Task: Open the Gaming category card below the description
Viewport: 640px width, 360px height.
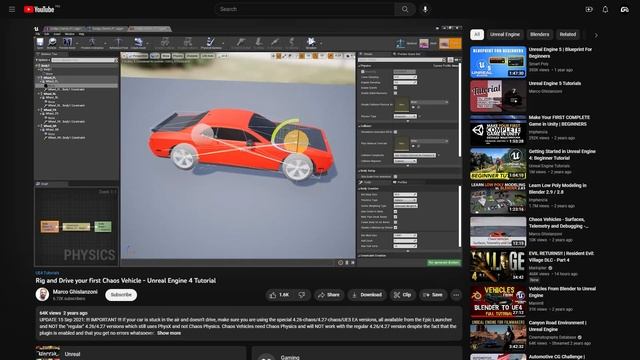Action: tap(357, 353)
